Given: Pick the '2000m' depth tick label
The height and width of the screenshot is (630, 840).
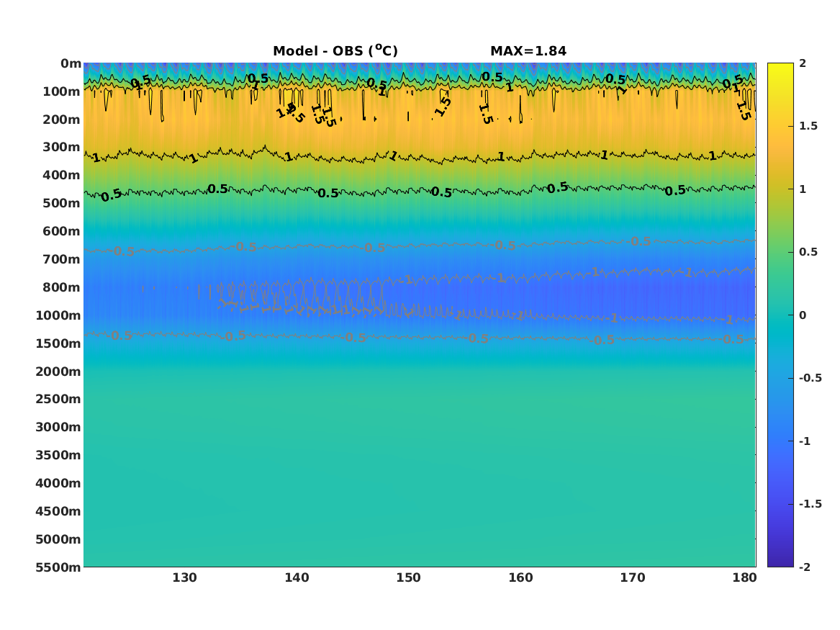Looking at the screenshot, I should click(58, 372).
